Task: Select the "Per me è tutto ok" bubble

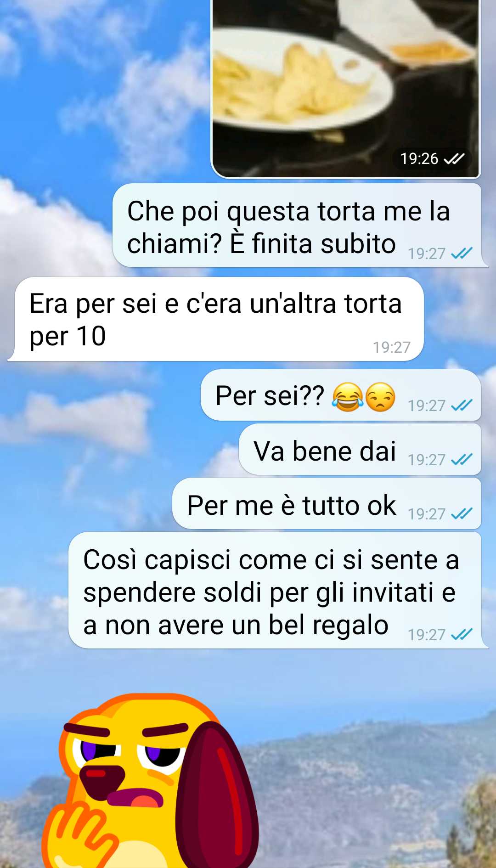Action: [327, 503]
